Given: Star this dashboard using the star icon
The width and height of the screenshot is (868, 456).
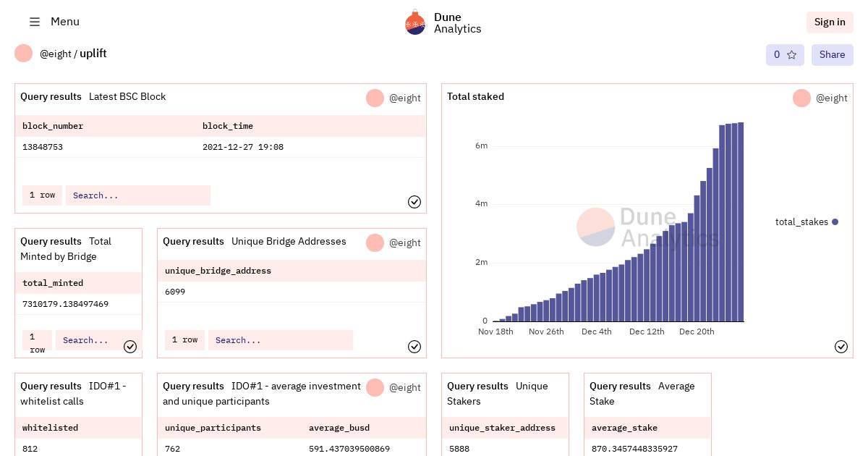Looking at the screenshot, I should point(792,54).
